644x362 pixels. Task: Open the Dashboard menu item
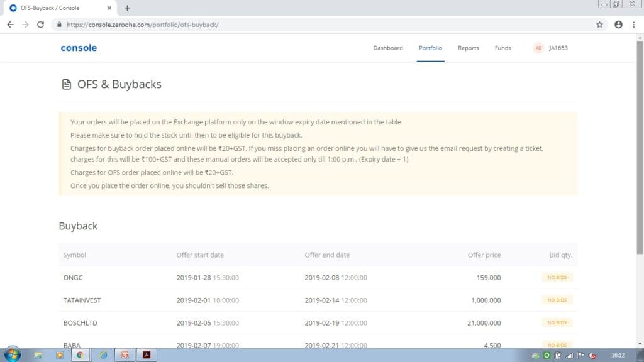click(x=388, y=48)
